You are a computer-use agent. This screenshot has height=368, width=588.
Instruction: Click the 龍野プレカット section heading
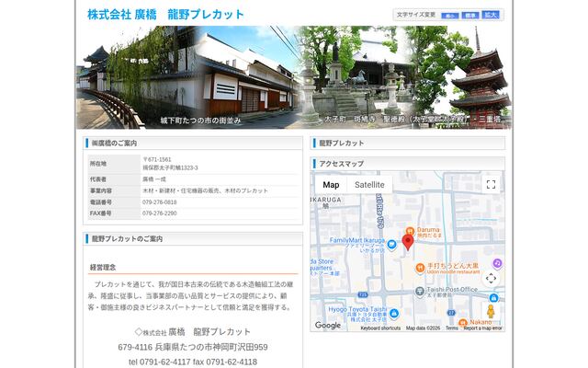click(341, 144)
